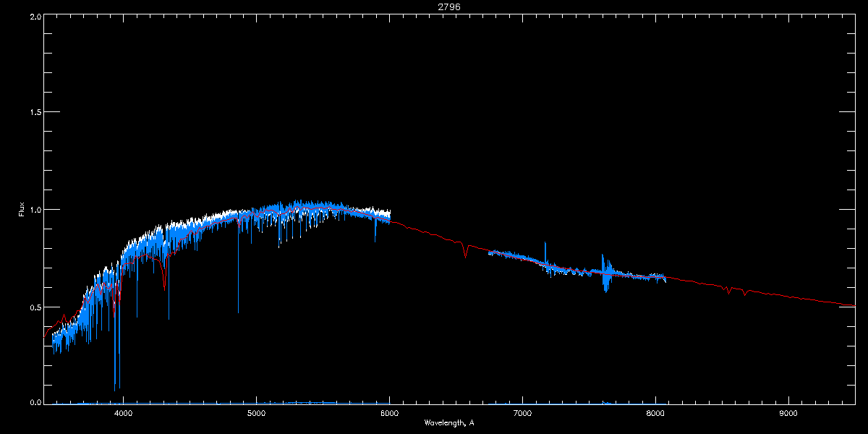868x434 pixels.
Task: Click the 0.5 y-axis tick label
Action: pos(34,307)
